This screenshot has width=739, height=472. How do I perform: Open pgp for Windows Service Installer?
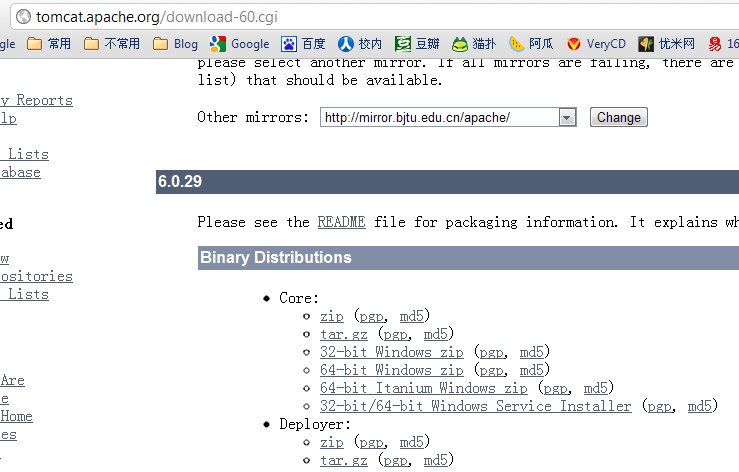coord(661,406)
